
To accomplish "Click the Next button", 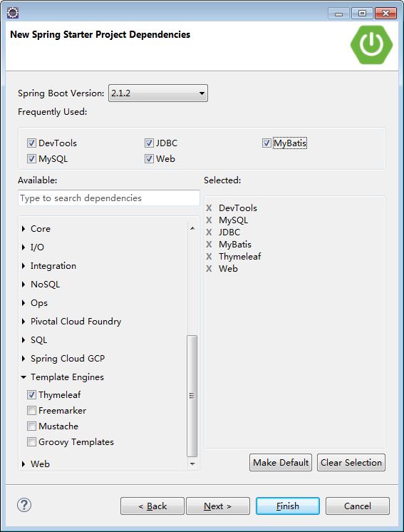I will (x=218, y=506).
